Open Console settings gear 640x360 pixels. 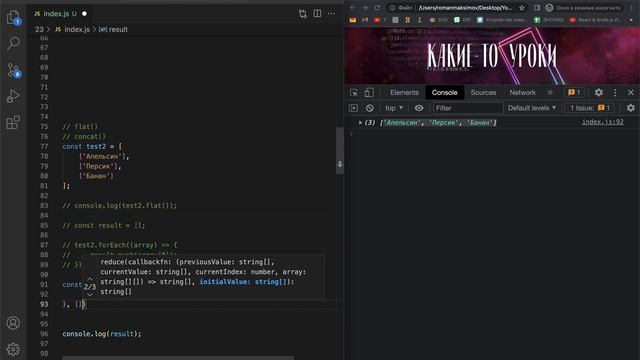631,108
